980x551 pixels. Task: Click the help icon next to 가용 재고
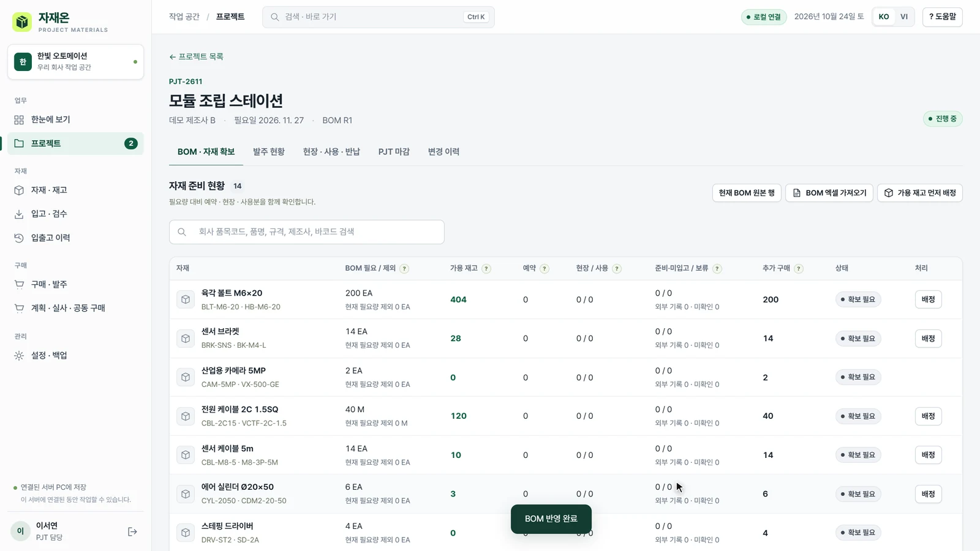486,269
